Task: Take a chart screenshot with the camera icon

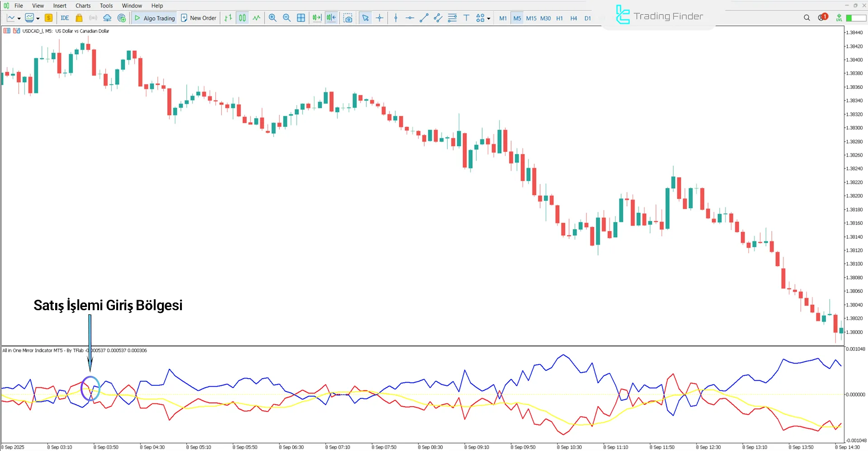Action: pos(348,18)
